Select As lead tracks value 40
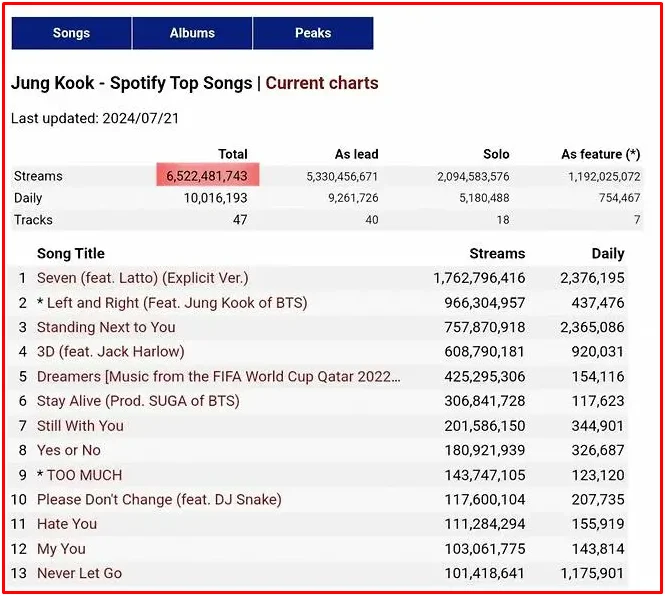 click(372, 220)
